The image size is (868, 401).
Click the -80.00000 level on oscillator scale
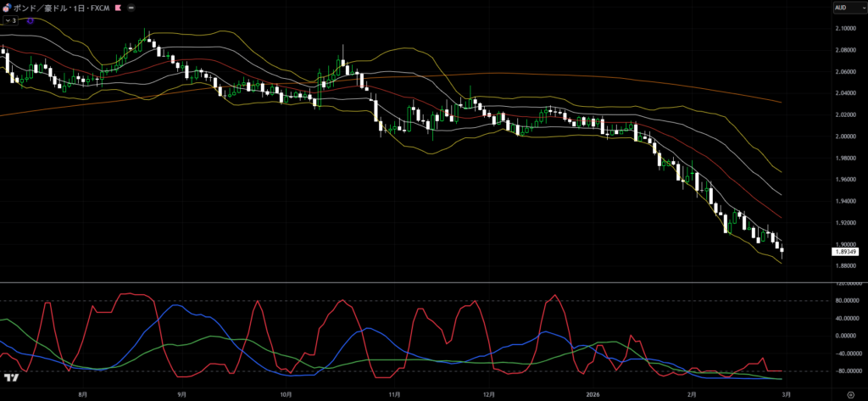point(849,371)
